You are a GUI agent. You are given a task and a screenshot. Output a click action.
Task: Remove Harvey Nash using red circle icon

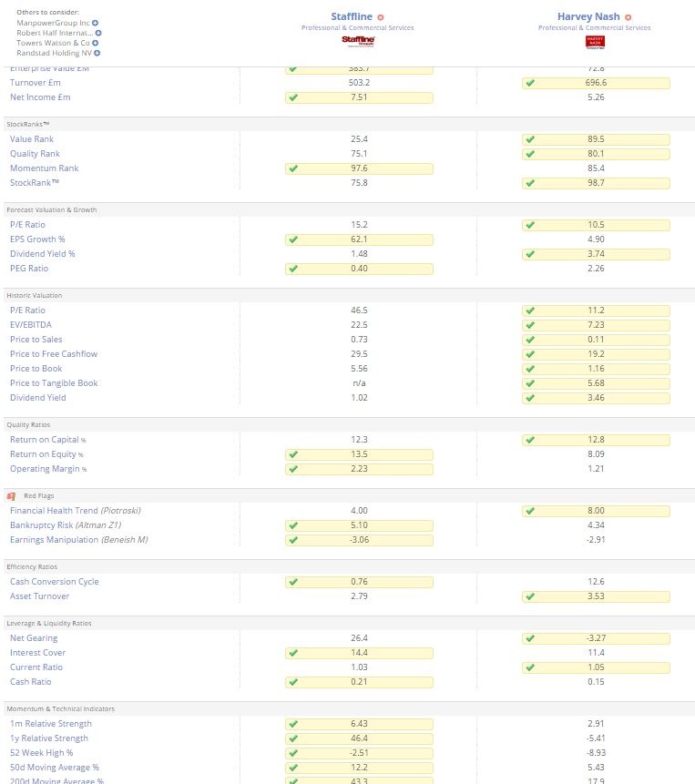pos(628,17)
